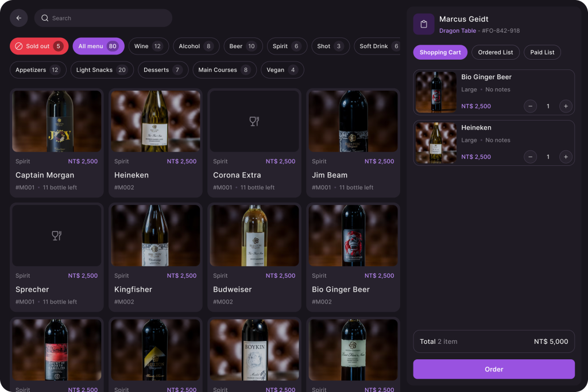
Task: Select Bio Ginger Beer menu card image
Action: click(353, 236)
